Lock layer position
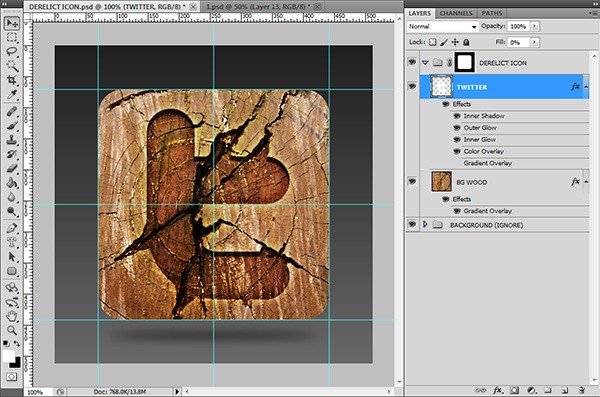This screenshot has height=397, width=600. coord(455,42)
